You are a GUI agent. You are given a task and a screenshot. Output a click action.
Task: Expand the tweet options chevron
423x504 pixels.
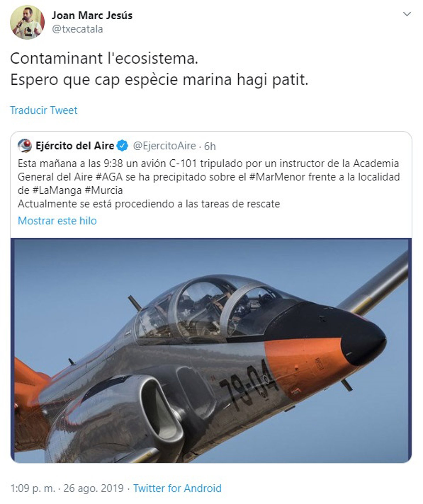407,14
